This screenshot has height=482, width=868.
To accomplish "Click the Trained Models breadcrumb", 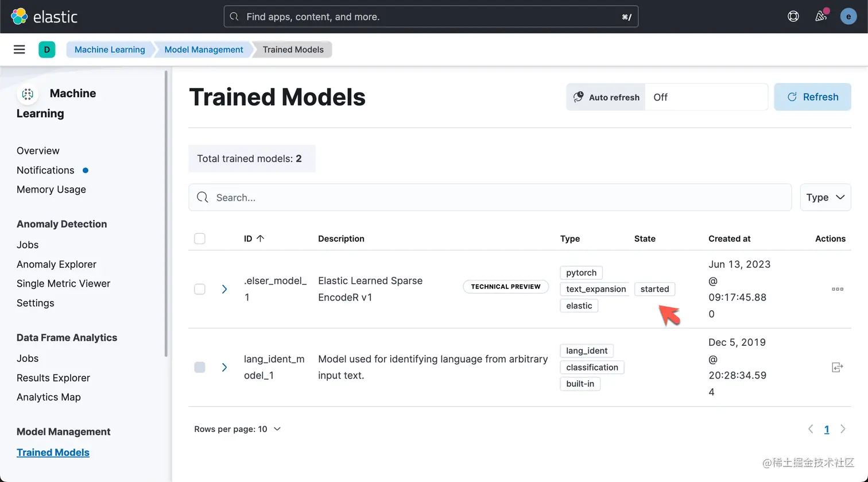I will click(293, 49).
